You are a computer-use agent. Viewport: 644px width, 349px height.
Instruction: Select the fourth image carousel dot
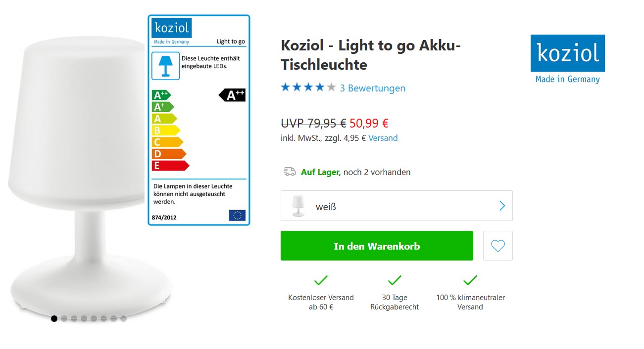[x=84, y=319]
